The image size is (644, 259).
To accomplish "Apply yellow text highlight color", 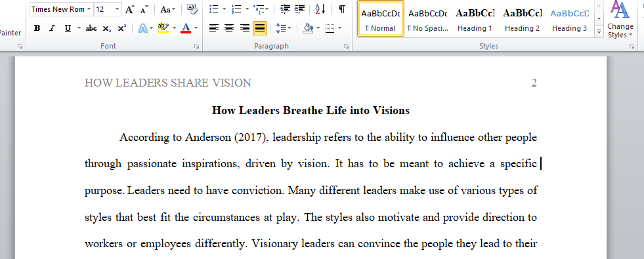I will (163, 28).
